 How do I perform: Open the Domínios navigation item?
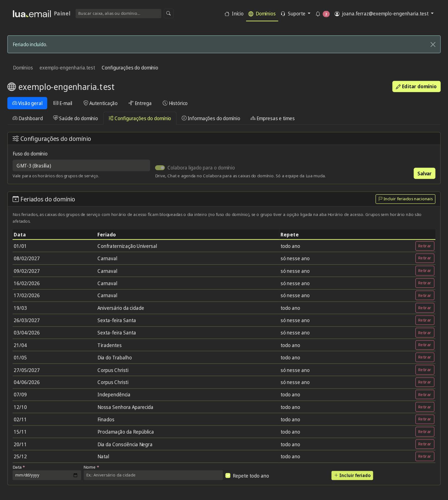[262, 14]
